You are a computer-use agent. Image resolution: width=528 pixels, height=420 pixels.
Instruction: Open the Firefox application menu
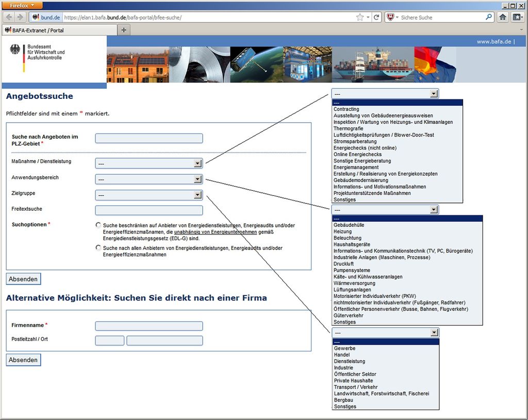click(22, 5)
